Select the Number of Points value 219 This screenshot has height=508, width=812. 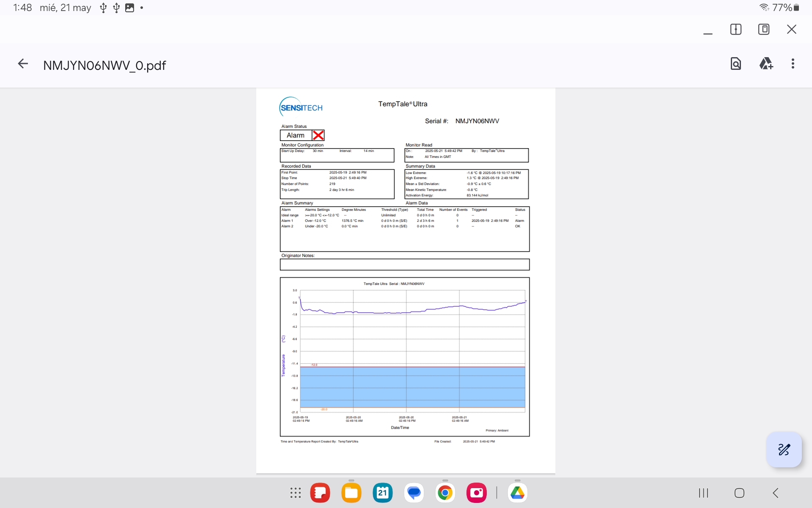pyautogui.click(x=332, y=184)
